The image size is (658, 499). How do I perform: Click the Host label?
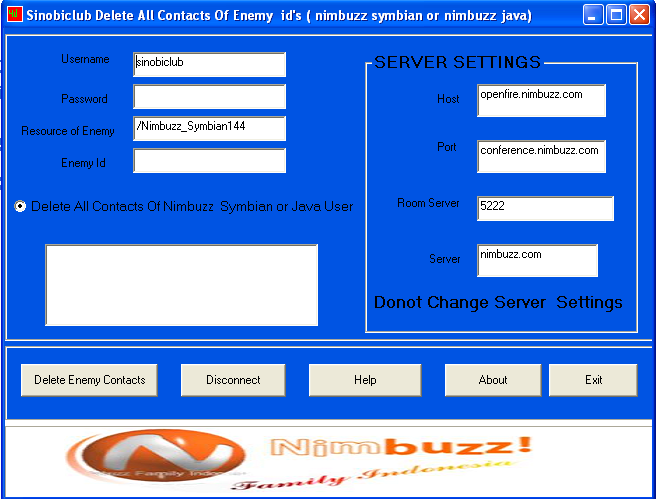tap(448, 99)
